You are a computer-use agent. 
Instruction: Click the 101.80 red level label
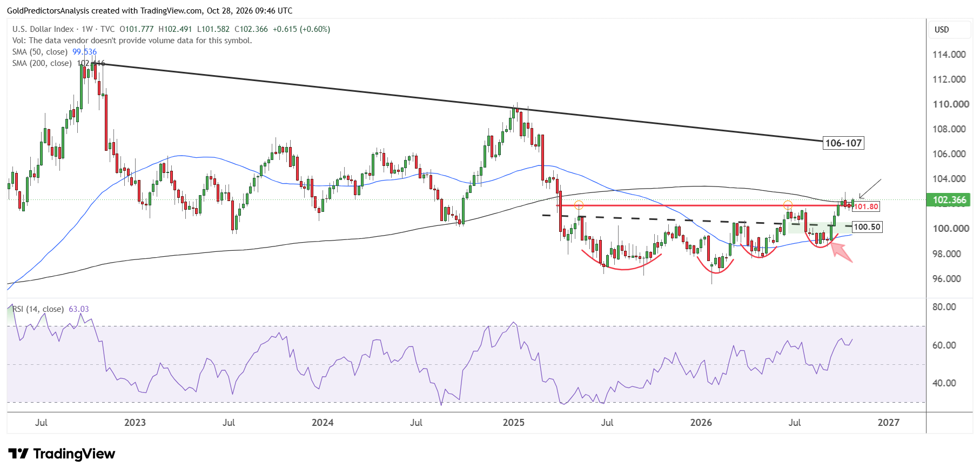[x=866, y=206]
